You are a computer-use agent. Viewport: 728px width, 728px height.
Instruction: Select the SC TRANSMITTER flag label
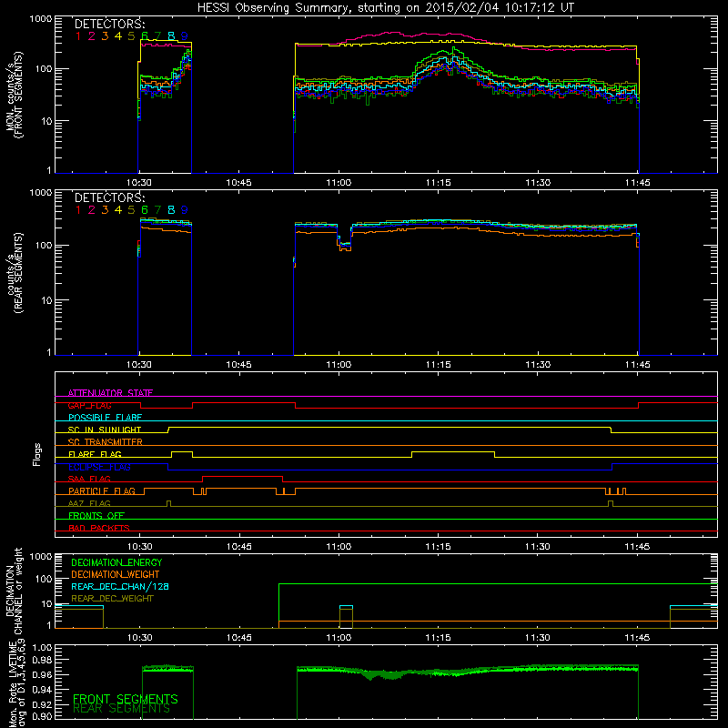coord(106,442)
